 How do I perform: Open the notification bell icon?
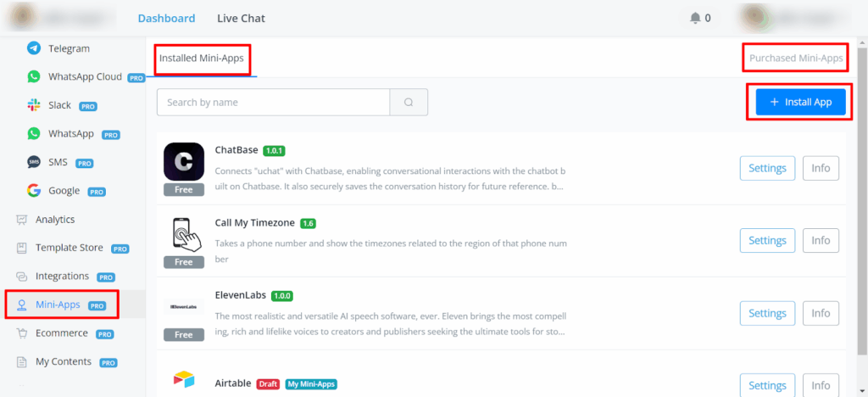(695, 18)
